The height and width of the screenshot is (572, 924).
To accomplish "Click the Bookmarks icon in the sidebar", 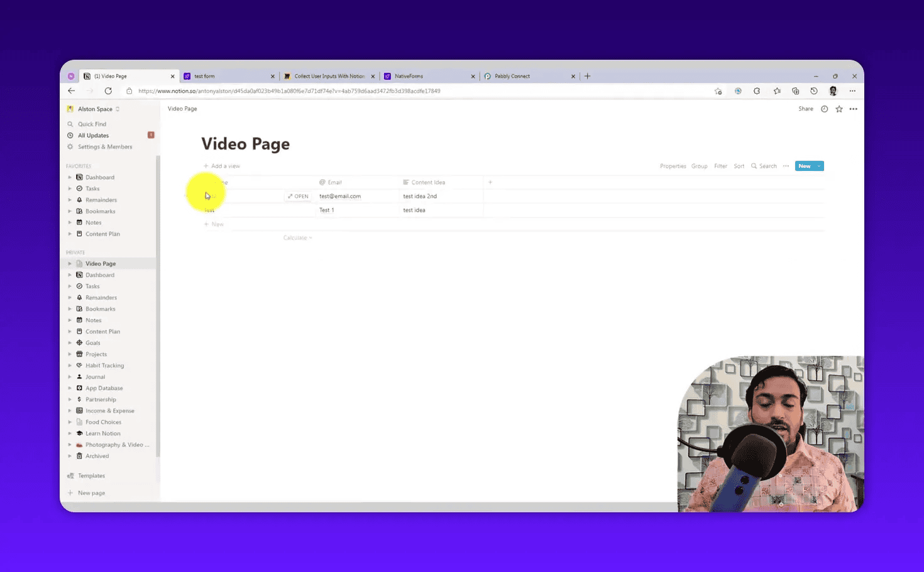I will tap(80, 211).
